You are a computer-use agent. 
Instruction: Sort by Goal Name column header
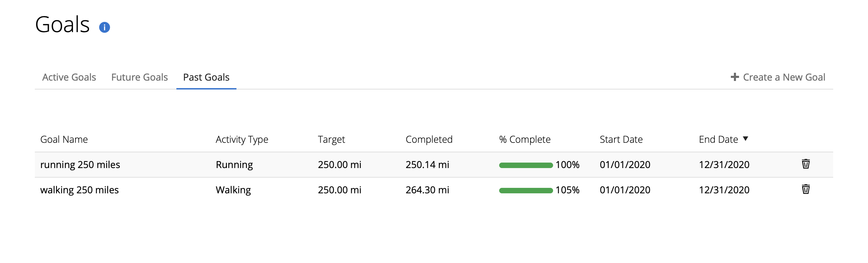64,139
